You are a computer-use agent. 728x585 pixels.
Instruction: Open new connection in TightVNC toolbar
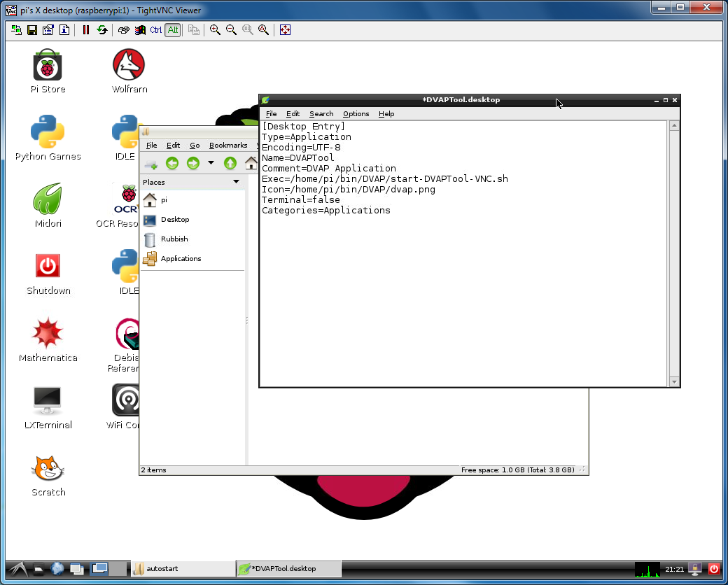pos(16,30)
